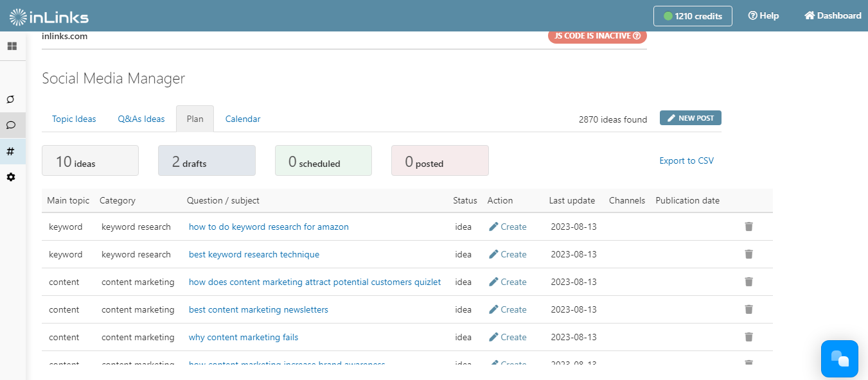This screenshot has width=868, height=380.
Task: Click the inlinks.com project name
Action: coord(65,36)
